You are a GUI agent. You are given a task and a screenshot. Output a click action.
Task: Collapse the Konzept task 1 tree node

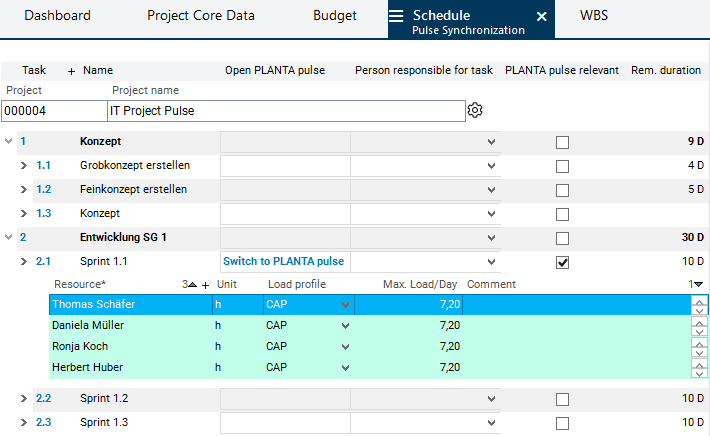(x=9, y=142)
